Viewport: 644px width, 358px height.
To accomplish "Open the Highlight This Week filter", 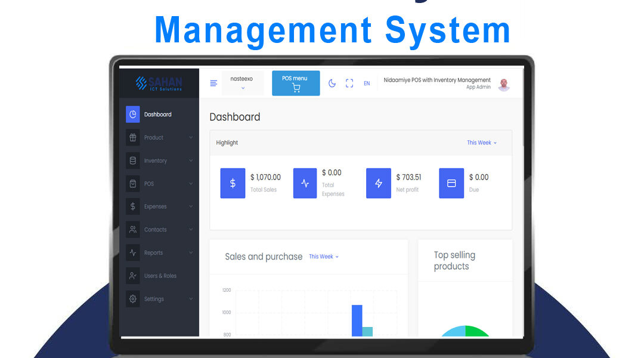I will pos(482,143).
